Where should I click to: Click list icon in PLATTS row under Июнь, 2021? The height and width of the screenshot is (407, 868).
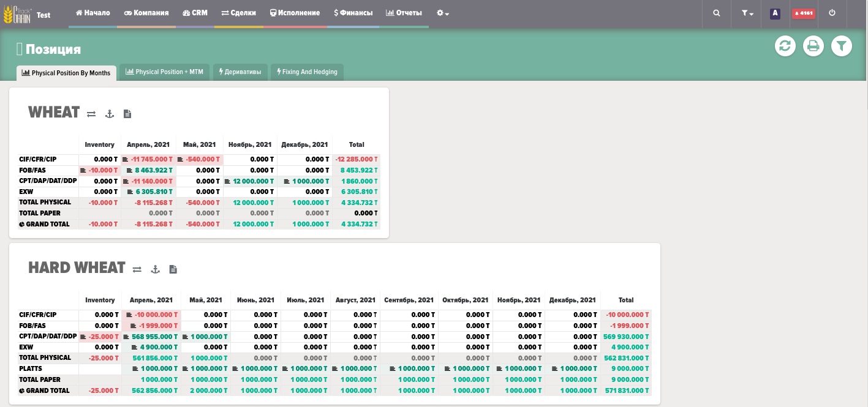pyautogui.click(x=236, y=369)
